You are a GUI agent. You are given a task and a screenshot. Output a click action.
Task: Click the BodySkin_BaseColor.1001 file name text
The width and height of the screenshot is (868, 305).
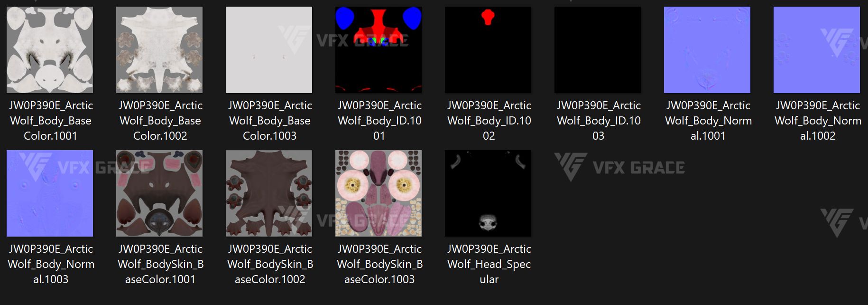point(160,264)
